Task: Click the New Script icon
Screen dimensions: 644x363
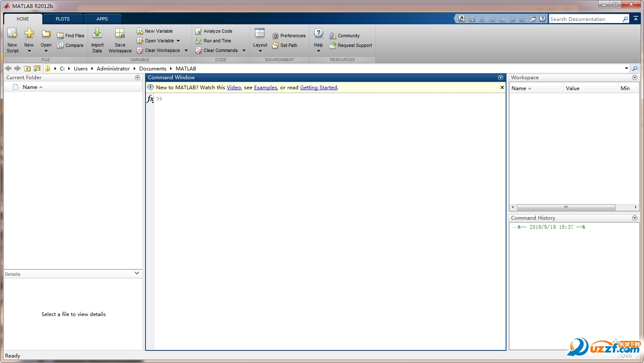Action: tap(13, 34)
